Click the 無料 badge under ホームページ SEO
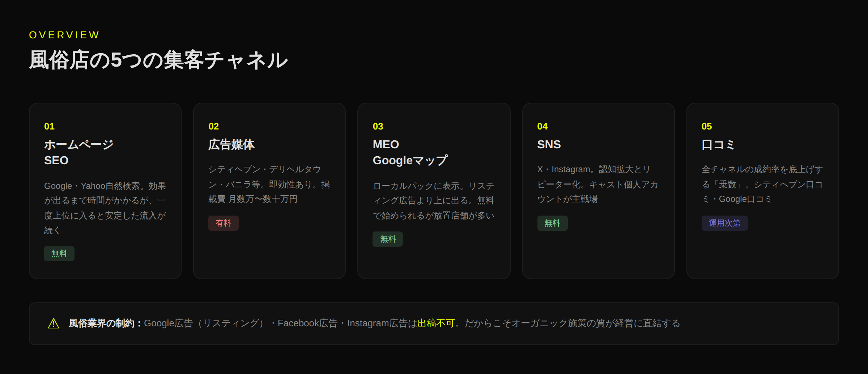The height and width of the screenshot is (374, 868). (x=59, y=254)
